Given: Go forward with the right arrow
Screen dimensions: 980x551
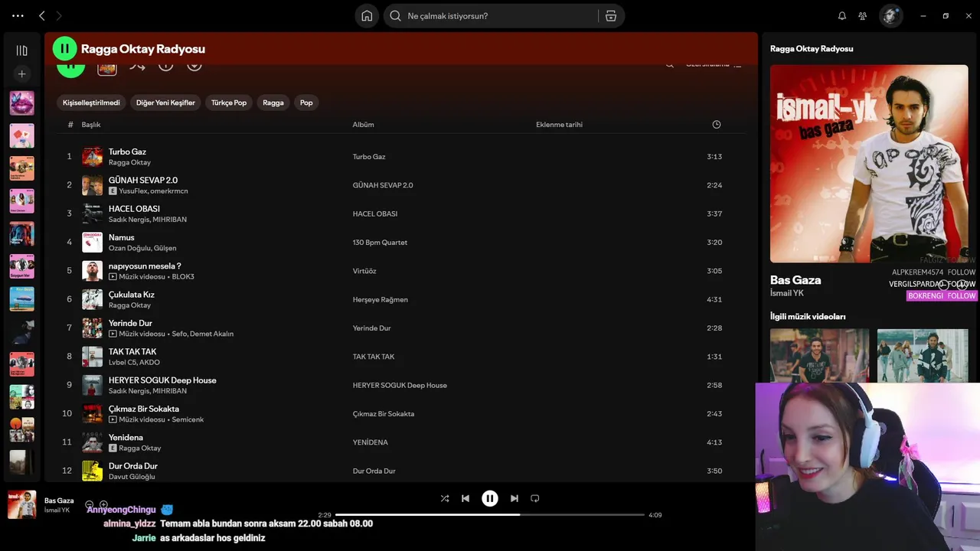Looking at the screenshot, I should pyautogui.click(x=59, y=16).
